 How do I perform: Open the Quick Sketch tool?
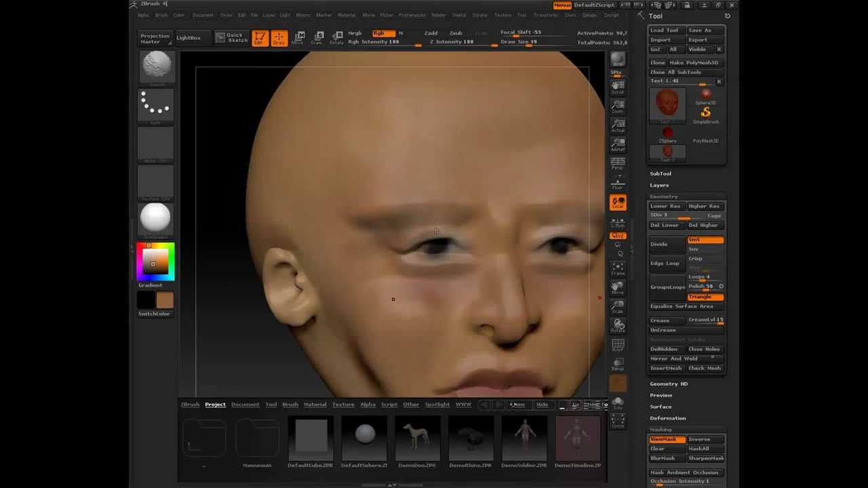click(232, 38)
